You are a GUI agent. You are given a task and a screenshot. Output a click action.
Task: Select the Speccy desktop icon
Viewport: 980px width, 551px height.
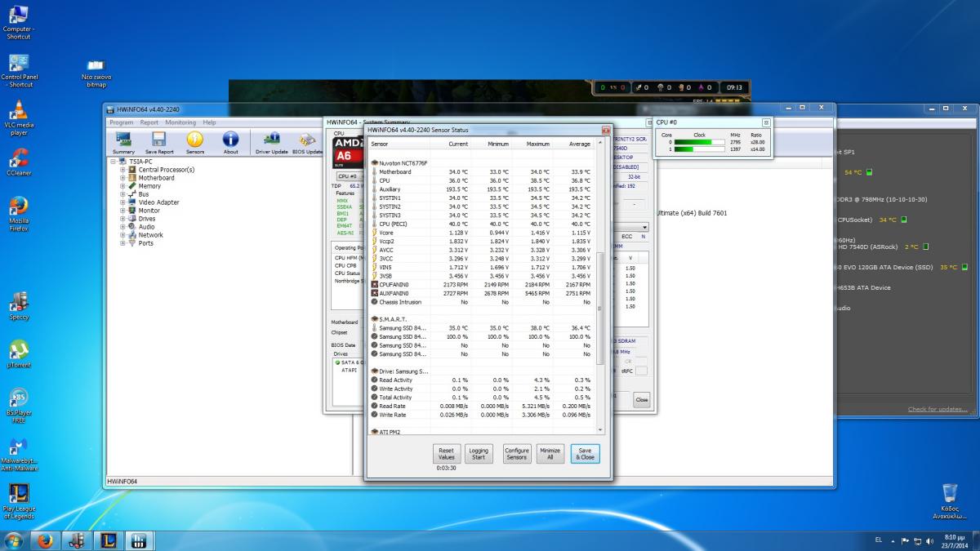[x=19, y=306]
